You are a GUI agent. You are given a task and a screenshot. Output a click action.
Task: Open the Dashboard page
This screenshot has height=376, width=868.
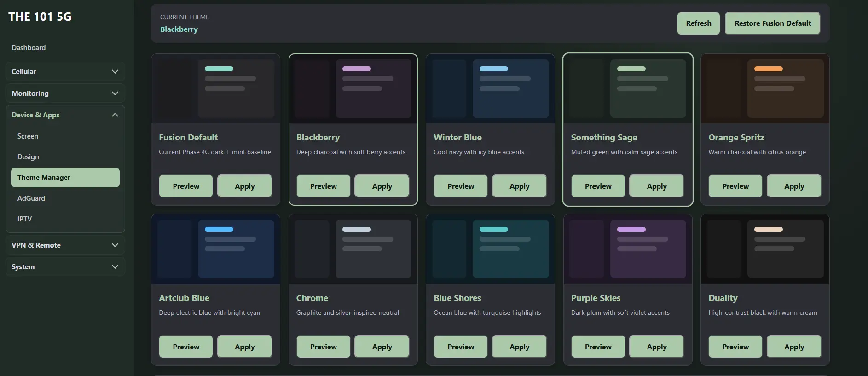tap(29, 48)
